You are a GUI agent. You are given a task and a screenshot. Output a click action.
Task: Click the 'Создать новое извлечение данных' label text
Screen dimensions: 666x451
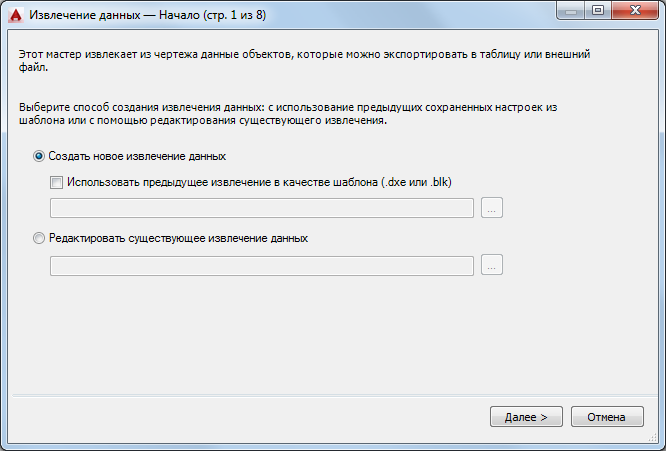coord(137,157)
